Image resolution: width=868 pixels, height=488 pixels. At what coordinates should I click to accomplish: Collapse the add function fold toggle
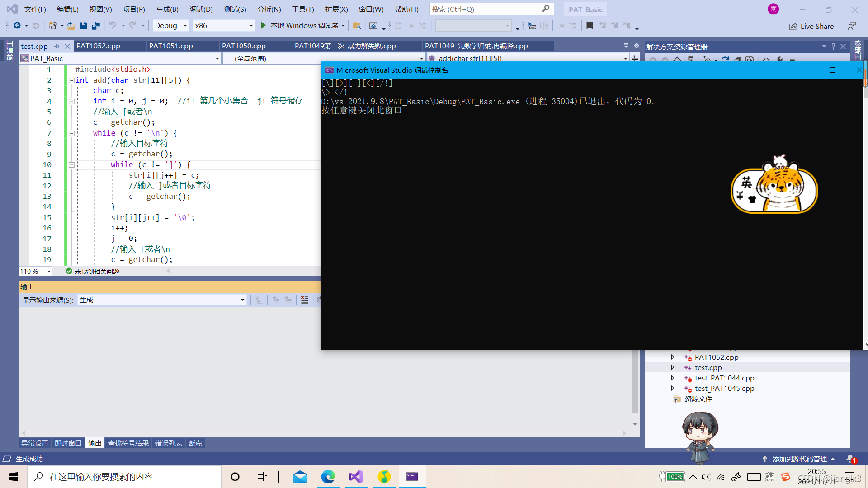pos(71,80)
